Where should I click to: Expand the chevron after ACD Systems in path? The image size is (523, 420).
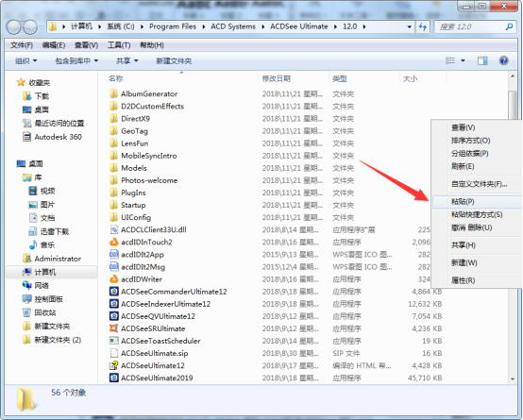[262, 26]
